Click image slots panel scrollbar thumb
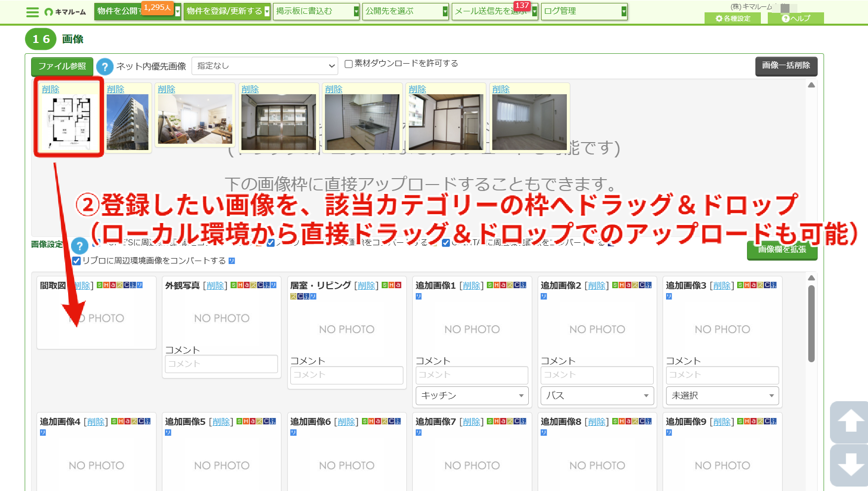The width and height of the screenshot is (868, 491). pyautogui.click(x=811, y=324)
